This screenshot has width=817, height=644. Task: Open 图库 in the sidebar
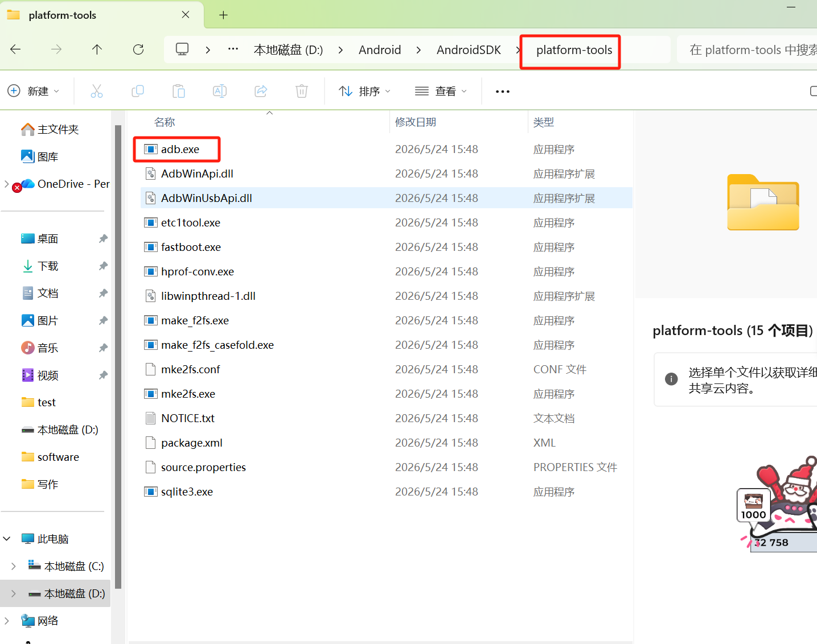point(40,156)
